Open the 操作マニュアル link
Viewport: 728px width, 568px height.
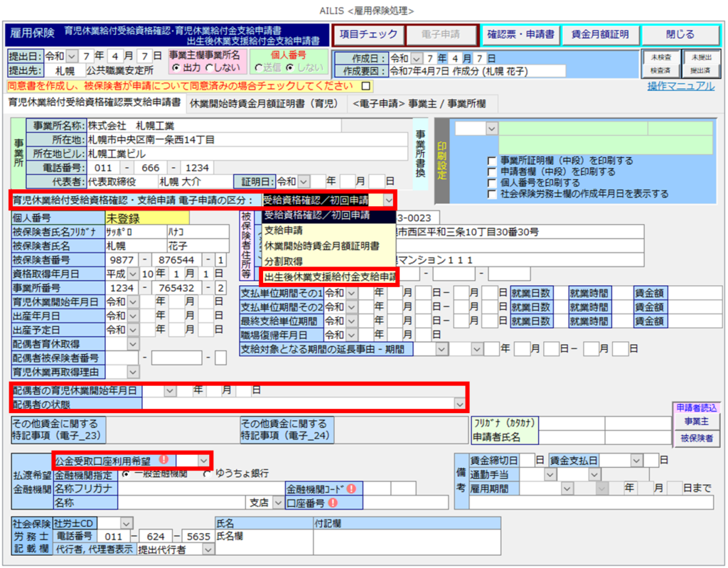(x=680, y=86)
